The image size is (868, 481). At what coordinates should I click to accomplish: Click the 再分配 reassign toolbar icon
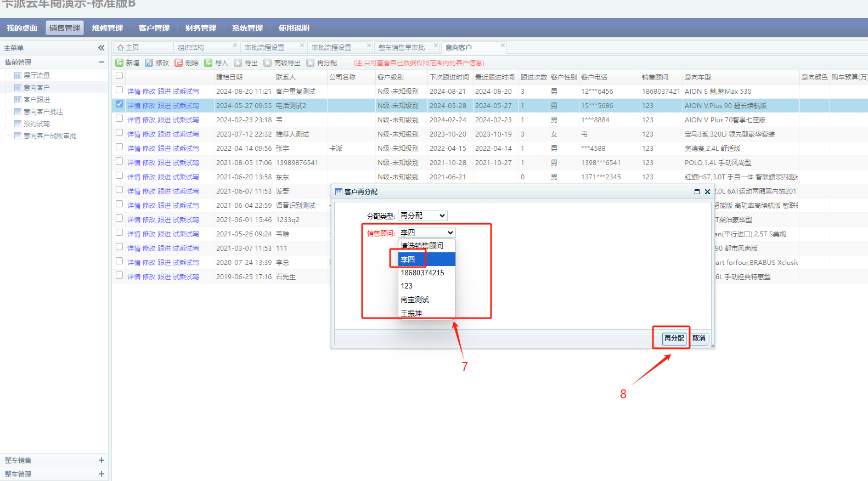pyautogui.click(x=311, y=63)
